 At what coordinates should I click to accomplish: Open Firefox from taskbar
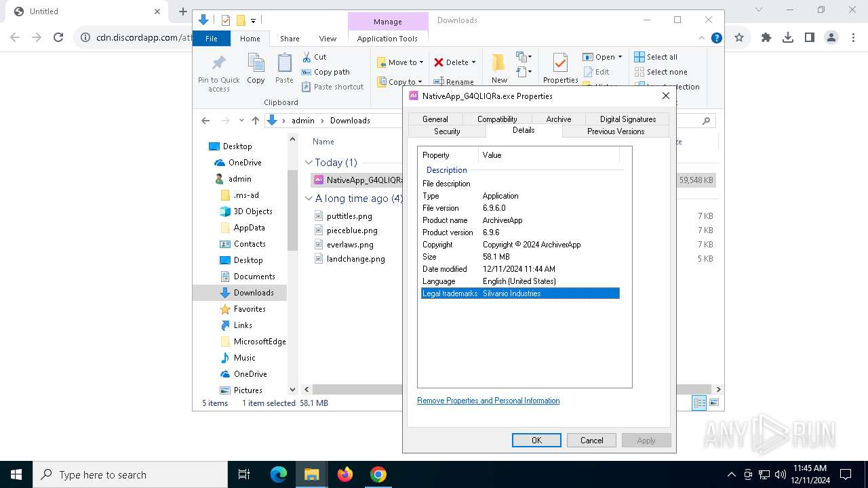[345, 474]
